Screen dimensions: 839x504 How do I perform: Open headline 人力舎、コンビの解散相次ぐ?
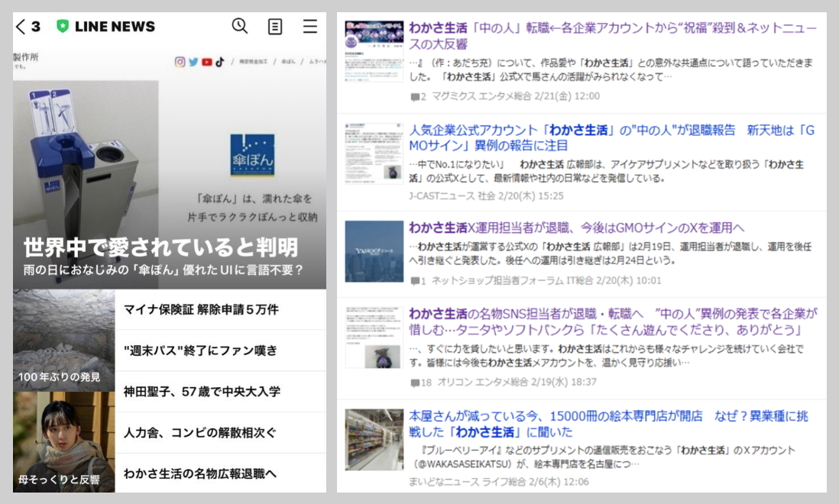pos(199,432)
